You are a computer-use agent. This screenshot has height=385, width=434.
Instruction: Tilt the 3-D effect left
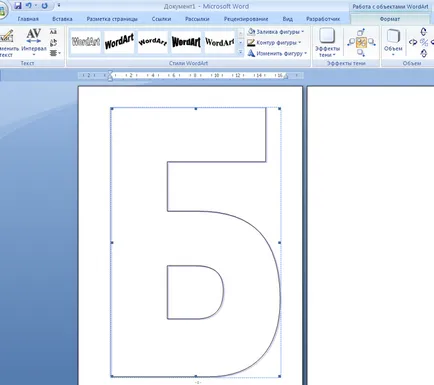(x=413, y=42)
